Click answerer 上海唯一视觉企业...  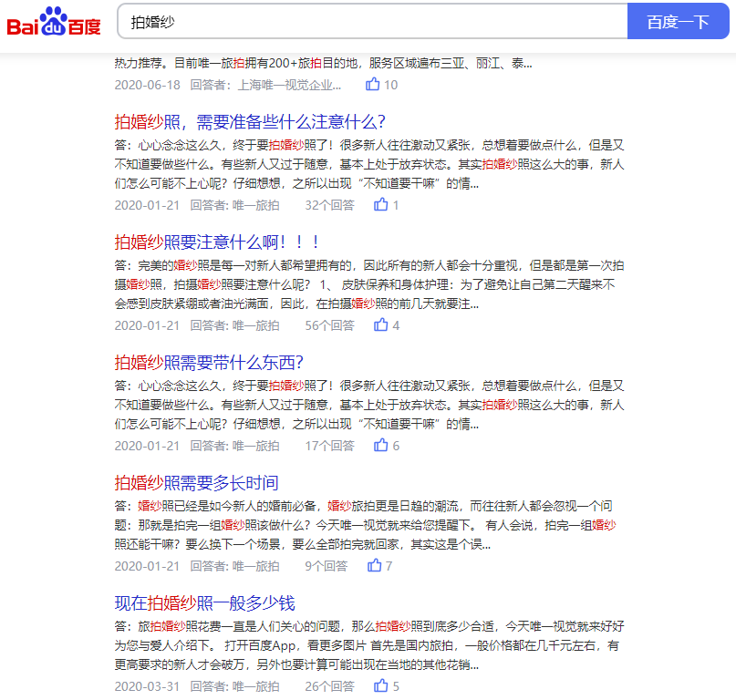pos(289,85)
